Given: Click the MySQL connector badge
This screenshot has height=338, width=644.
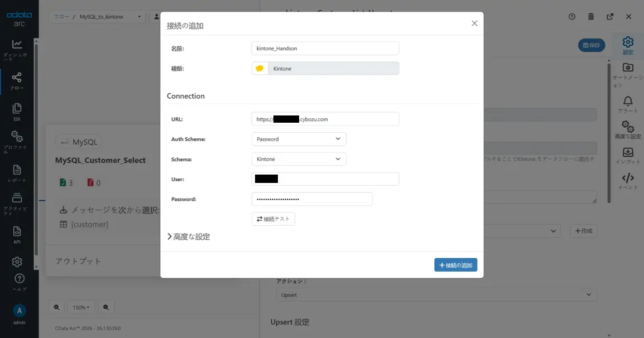Looking at the screenshot, I should [x=79, y=142].
